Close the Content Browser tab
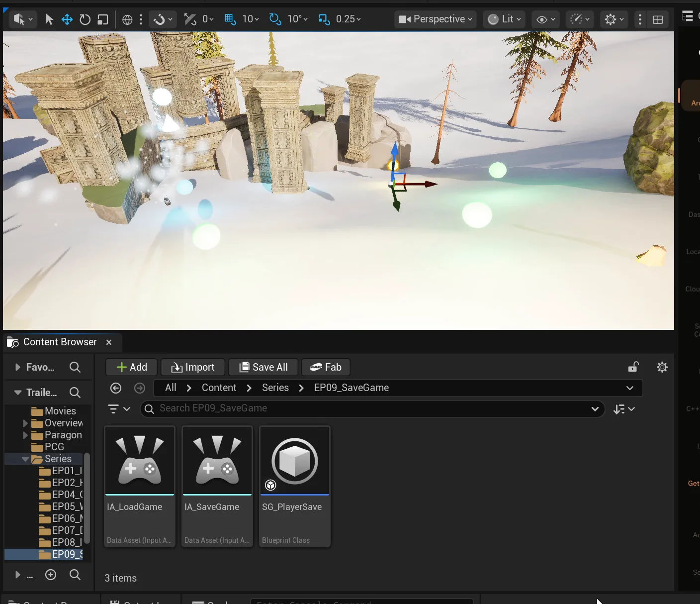This screenshot has height=604, width=700. 109,342
